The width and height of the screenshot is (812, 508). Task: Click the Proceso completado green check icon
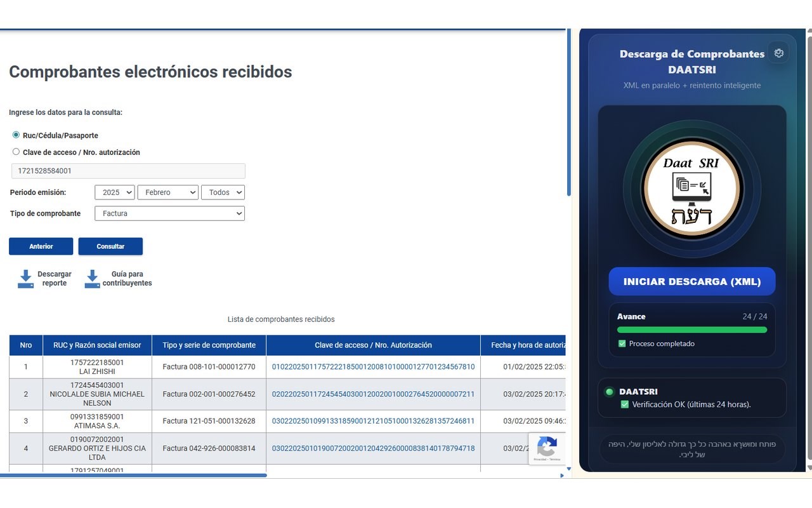point(622,344)
